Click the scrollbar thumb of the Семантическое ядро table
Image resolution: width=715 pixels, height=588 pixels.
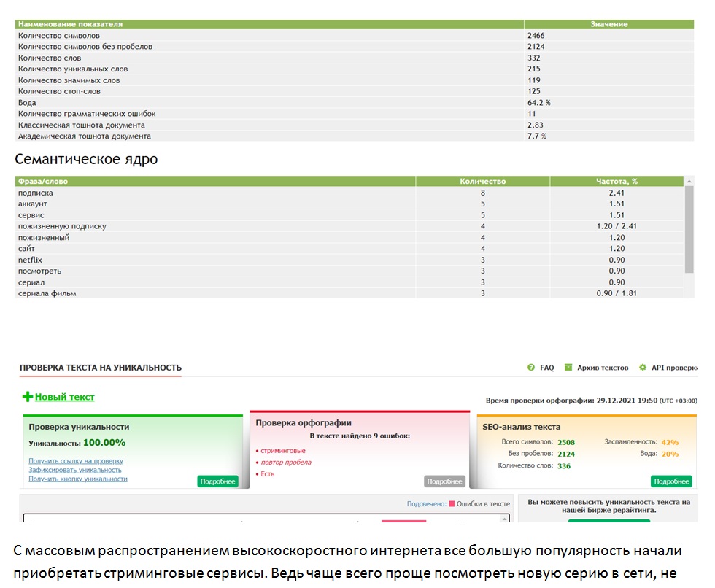pos(689,229)
